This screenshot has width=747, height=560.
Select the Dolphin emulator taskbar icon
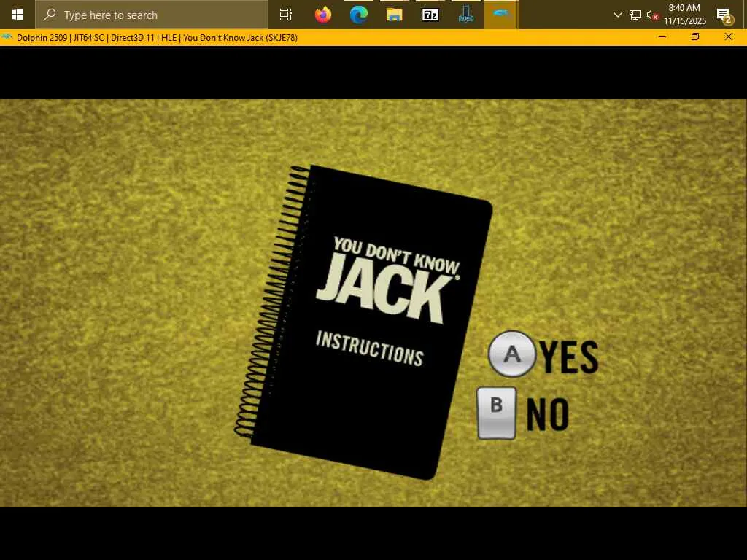point(501,15)
